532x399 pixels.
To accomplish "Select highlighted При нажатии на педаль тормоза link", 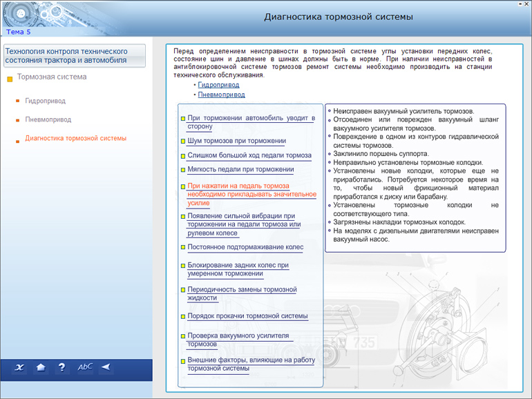I will [x=251, y=194].
